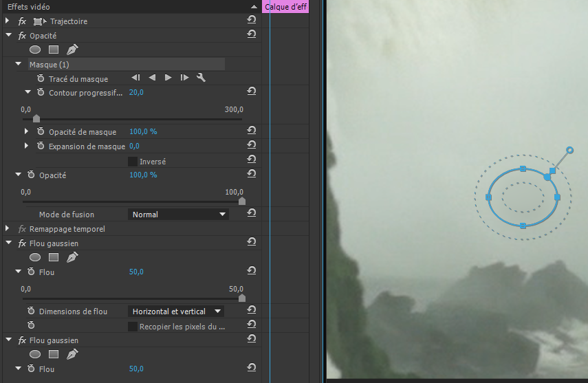Collapse the Effets vidéo section arrow
588x383 pixels.
click(254, 7)
